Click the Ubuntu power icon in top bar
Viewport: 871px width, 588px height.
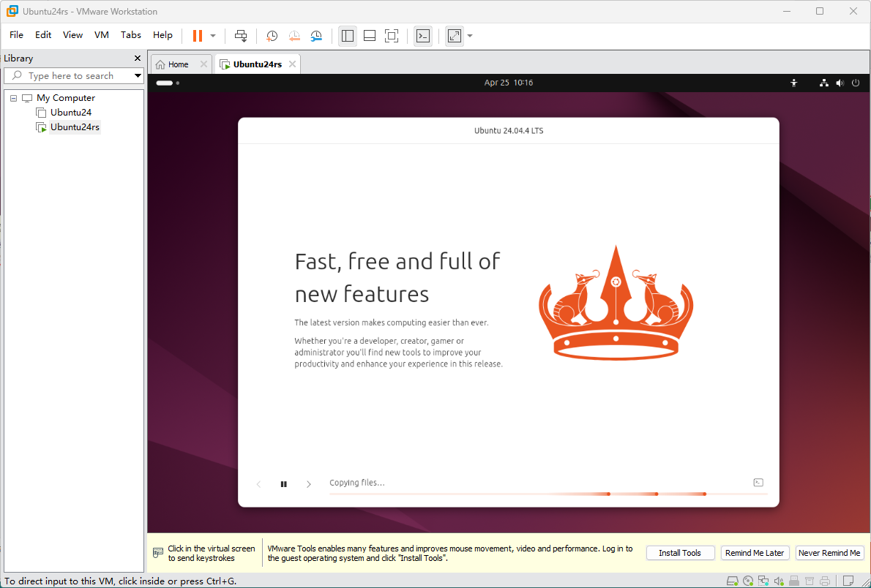tap(856, 83)
